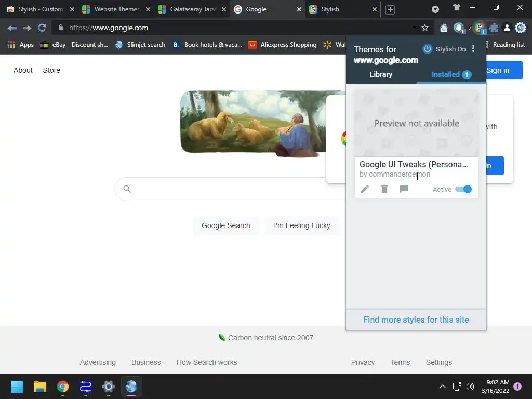The width and height of the screenshot is (532, 399).
Task: Delete the Google UI Tweaks style with the trash icon
Action: 384,189
